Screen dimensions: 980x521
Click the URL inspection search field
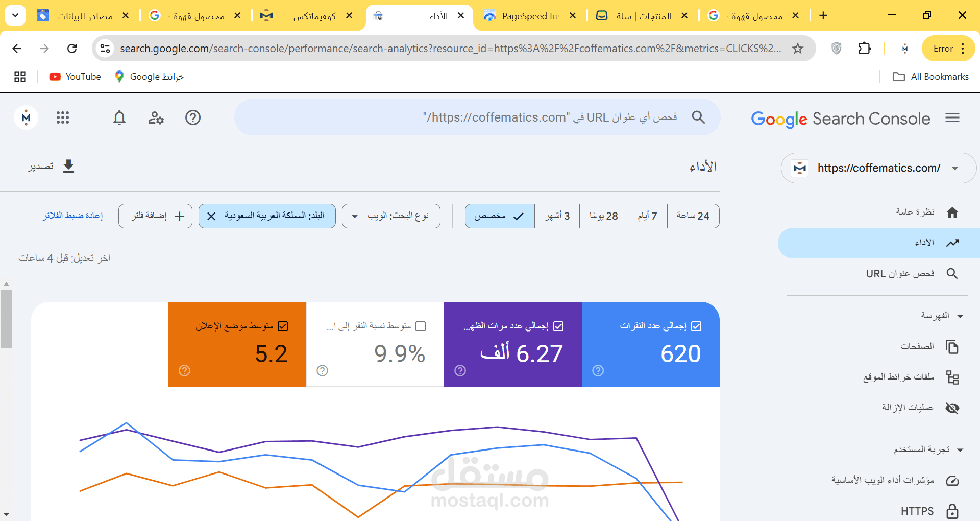click(477, 117)
